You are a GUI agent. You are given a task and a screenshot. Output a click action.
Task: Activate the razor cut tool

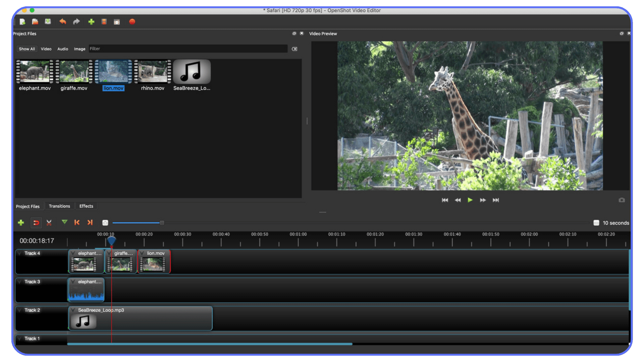coord(49,223)
